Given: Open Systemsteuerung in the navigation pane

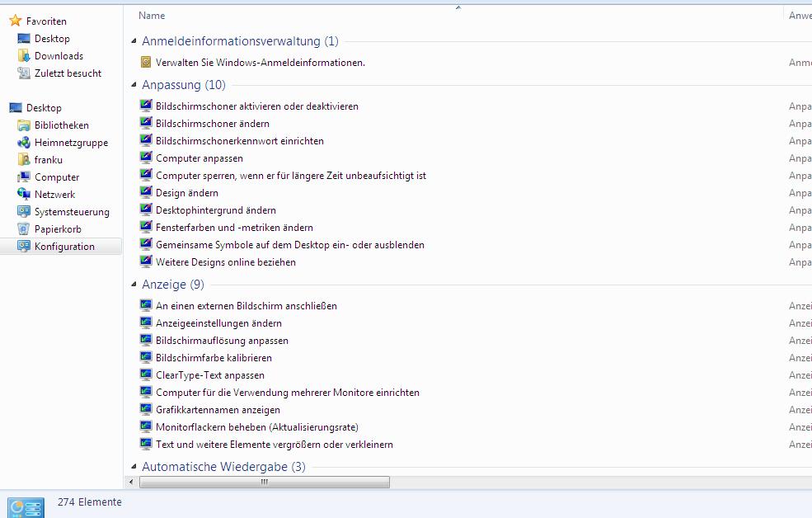Looking at the screenshot, I should (x=72, y=212).
